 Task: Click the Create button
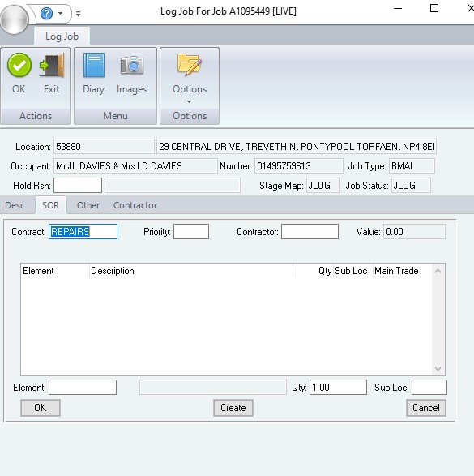(x=233, y=408)
